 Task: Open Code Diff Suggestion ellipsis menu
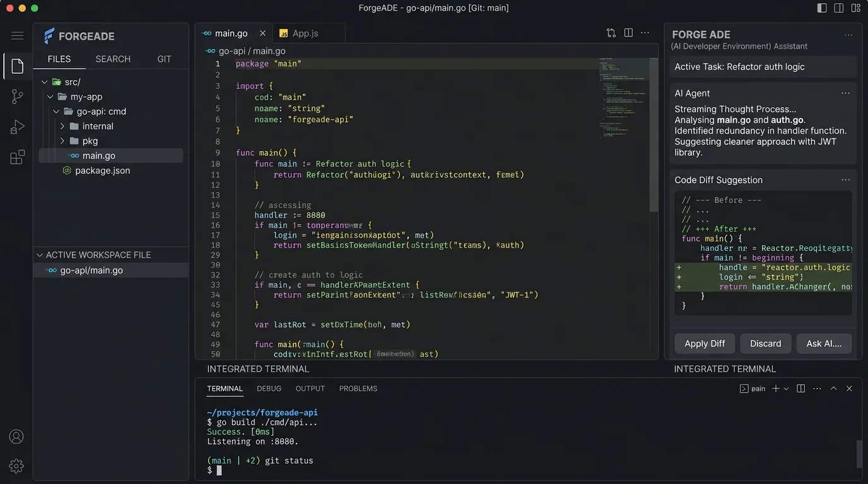[845, 180]
